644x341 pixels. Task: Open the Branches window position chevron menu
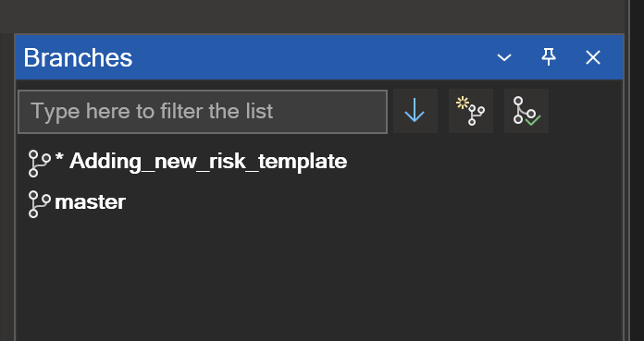tap(504, 57)
